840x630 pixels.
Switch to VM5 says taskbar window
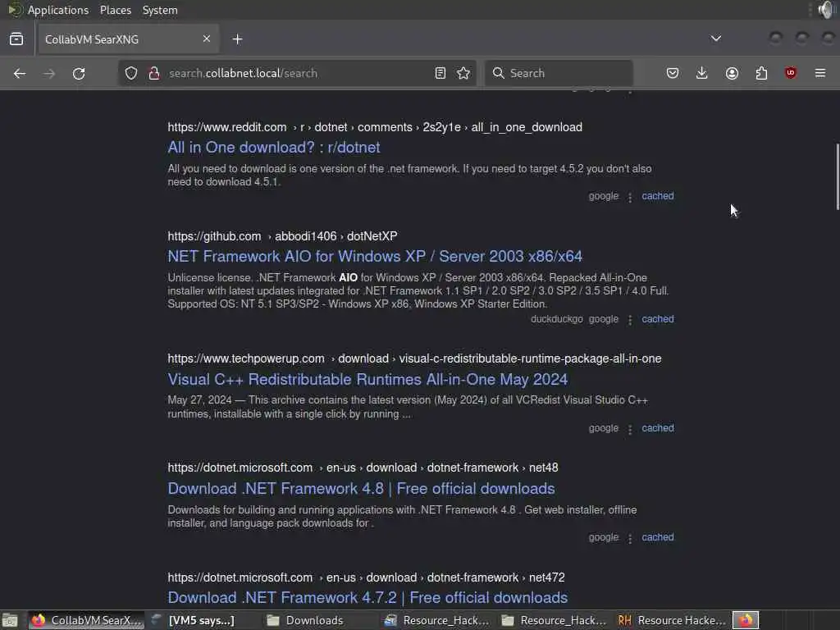202,620
